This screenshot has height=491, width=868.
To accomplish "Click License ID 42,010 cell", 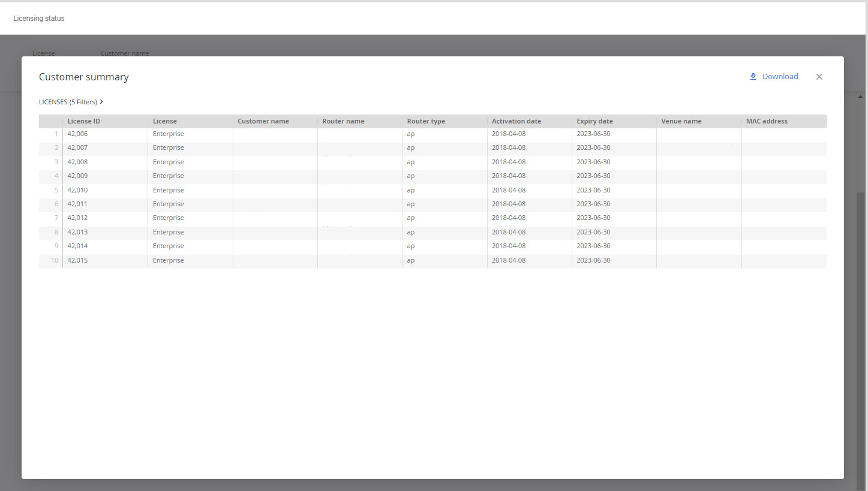I will click(x=77, y=190).
